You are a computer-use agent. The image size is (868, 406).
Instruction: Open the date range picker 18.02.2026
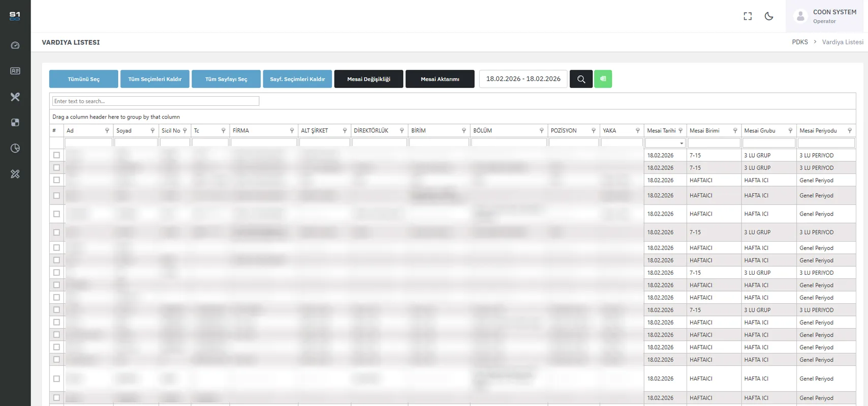pyautogui.click(x=523, y=79)
